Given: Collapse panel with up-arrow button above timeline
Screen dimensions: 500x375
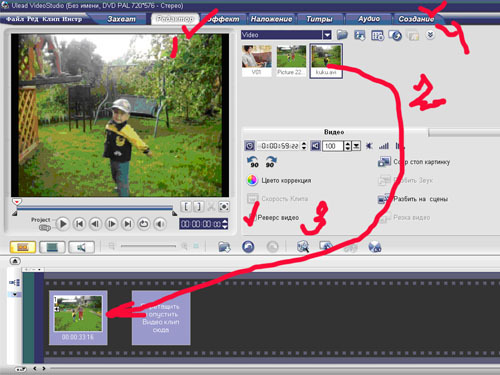Looking at the screenshot, I should point(15,261).
